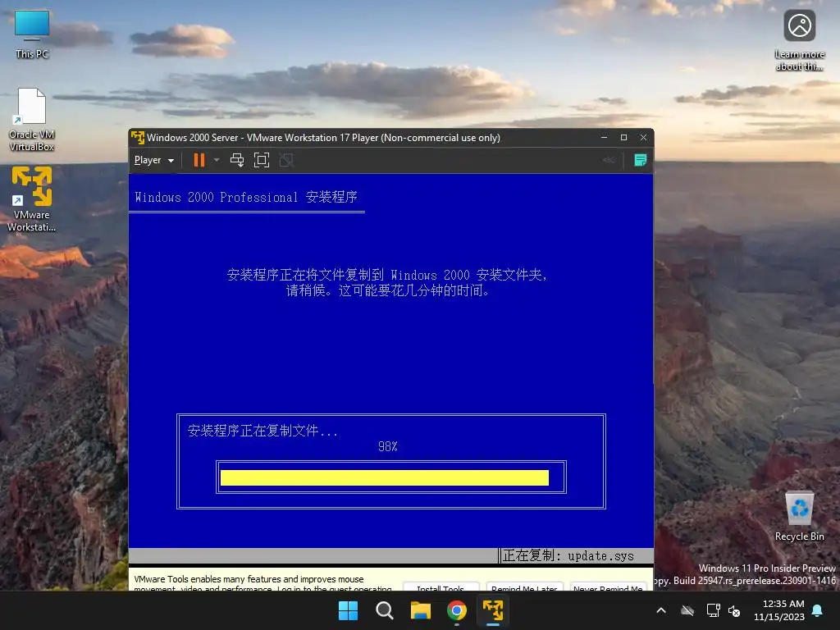Open Learn more about this picture icon
The image size is (840, 630).
[799, 40]
